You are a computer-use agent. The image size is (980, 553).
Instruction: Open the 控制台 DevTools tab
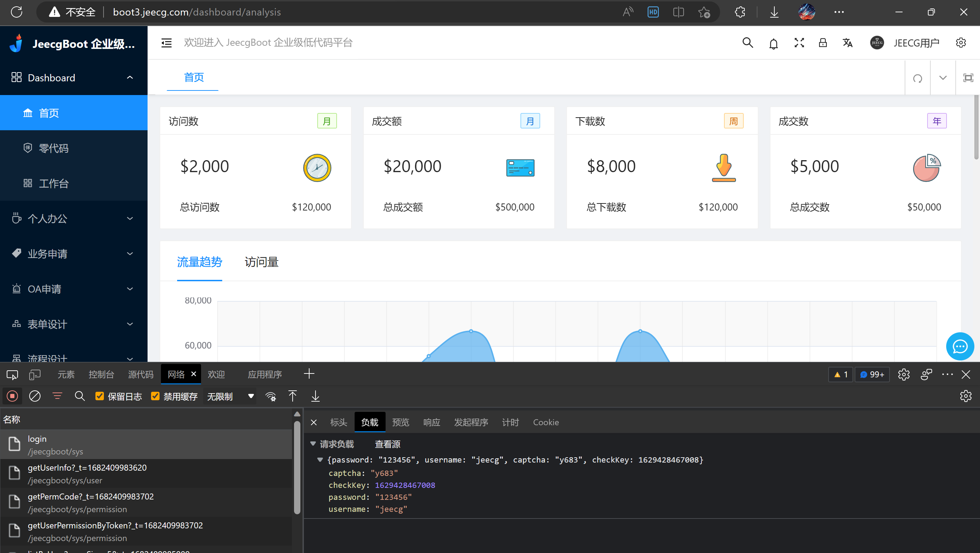[101, 375]
